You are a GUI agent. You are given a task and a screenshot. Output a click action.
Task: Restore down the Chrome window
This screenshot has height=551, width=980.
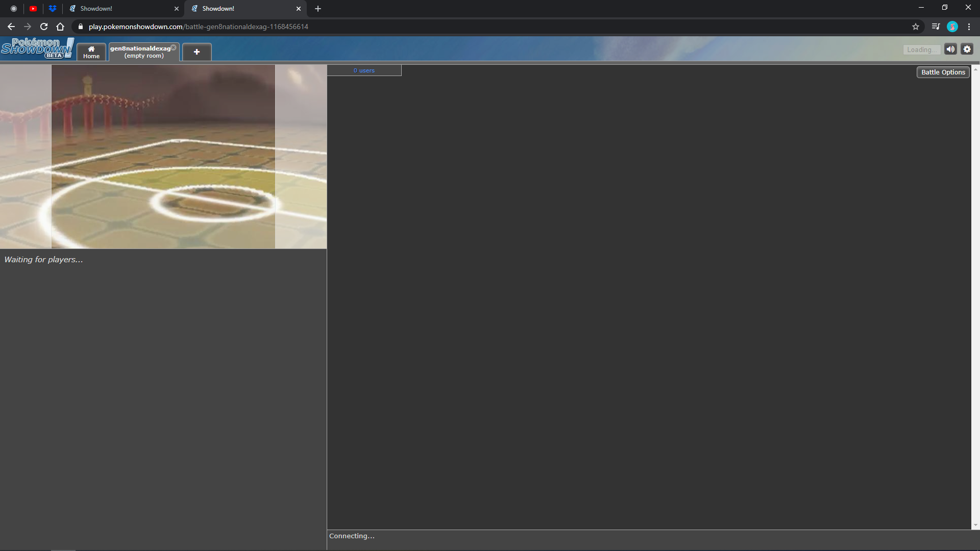pos(945,7)
